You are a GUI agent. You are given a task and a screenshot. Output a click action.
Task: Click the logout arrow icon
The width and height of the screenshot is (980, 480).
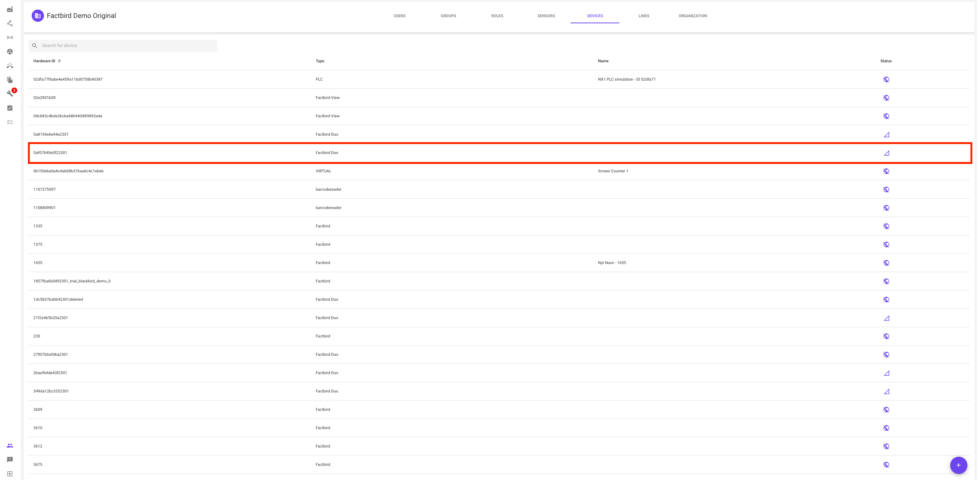click(10, 474)
